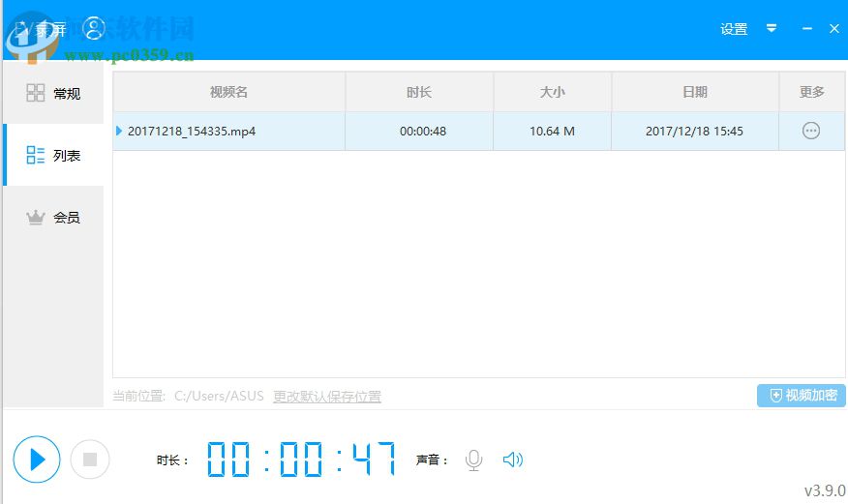
Task: Open the 设置 settings menu
Action: pos(734,29)
